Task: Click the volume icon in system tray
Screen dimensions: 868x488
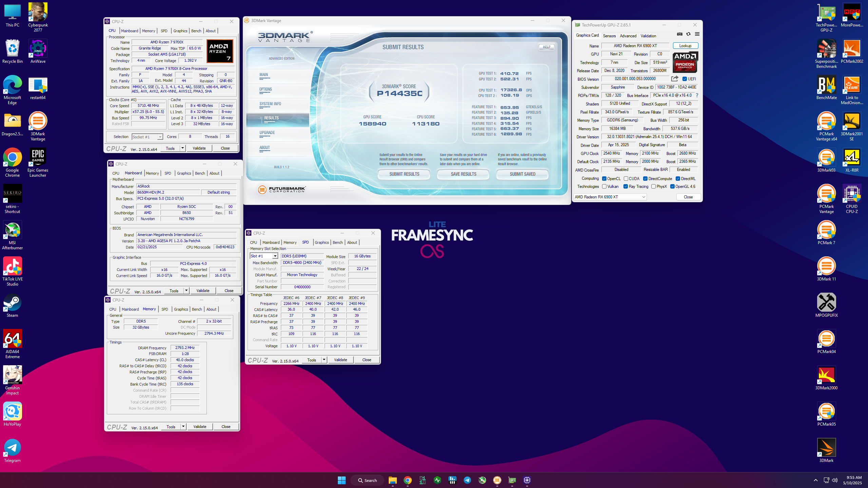Action: (x=835, y=480)
